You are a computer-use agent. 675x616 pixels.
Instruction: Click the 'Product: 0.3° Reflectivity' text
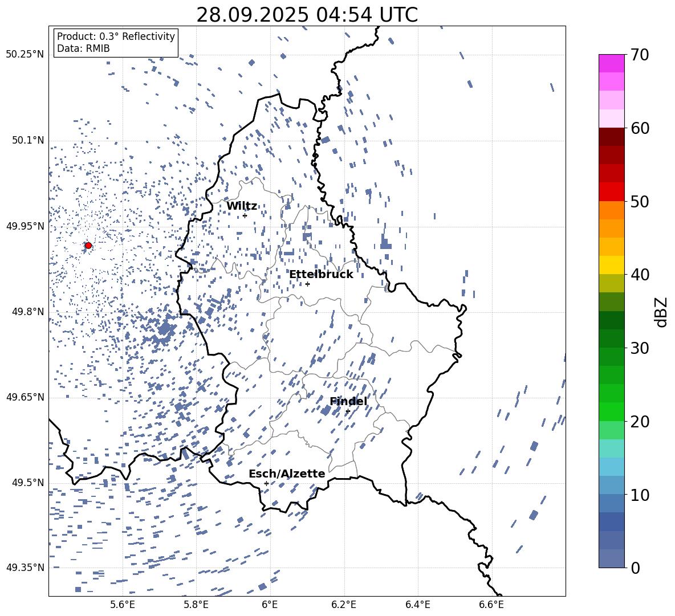(x=116, y=36)
